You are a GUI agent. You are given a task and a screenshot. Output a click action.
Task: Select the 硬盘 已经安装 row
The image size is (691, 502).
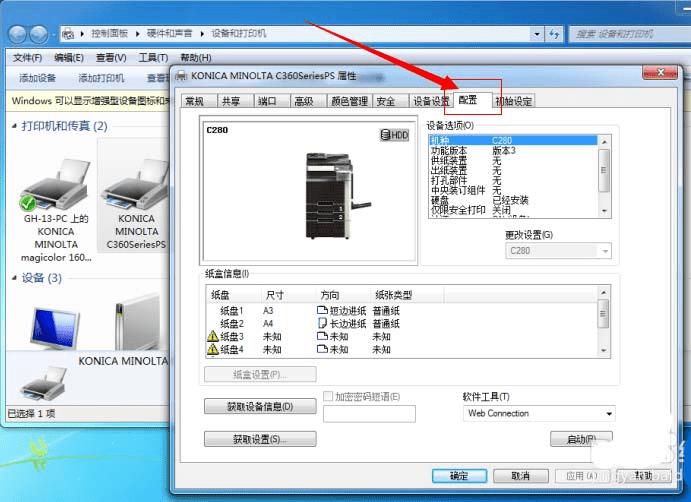tap(513, 201)
